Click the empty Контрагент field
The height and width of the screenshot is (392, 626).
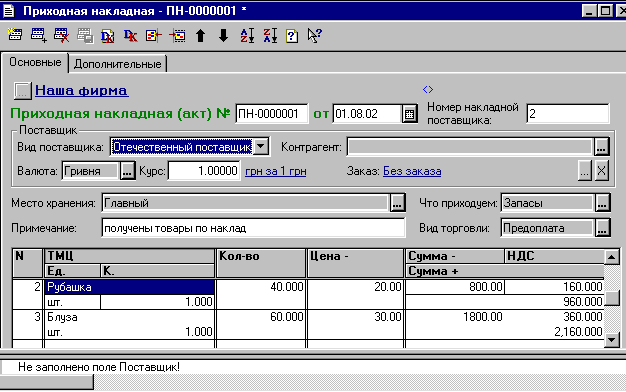coord(470,147)
